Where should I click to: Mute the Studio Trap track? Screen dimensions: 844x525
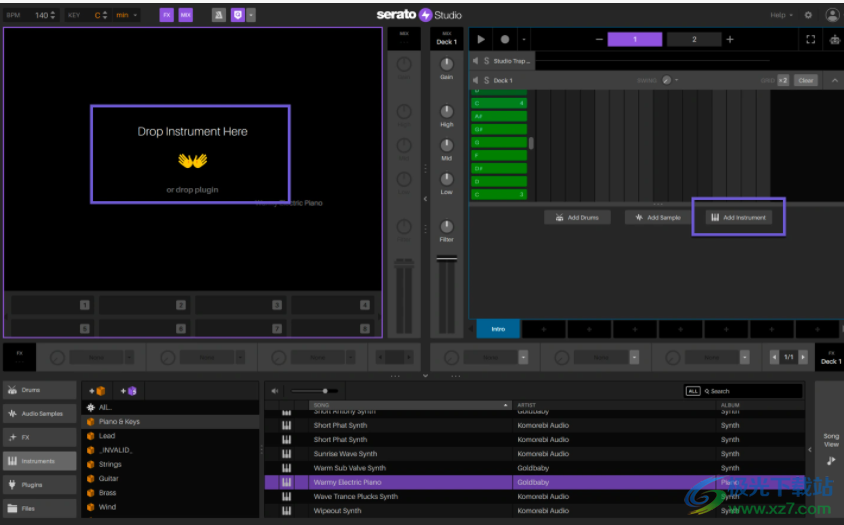(475, 61)
